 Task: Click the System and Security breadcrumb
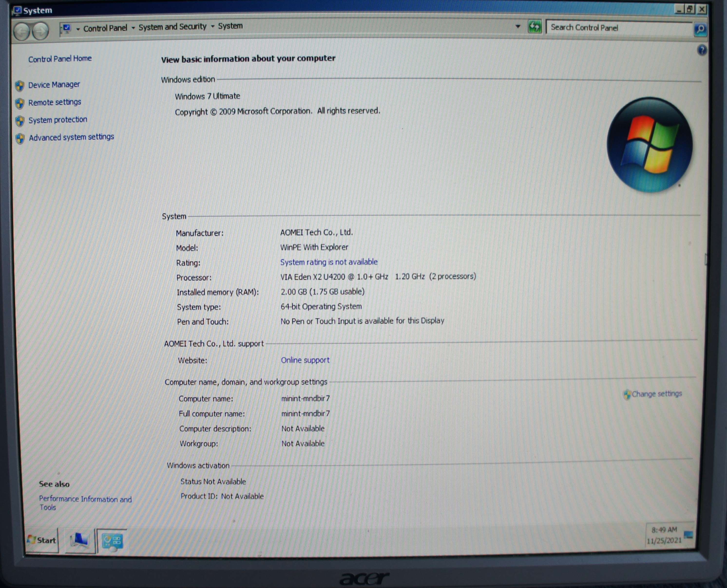[x=172, y=27]
